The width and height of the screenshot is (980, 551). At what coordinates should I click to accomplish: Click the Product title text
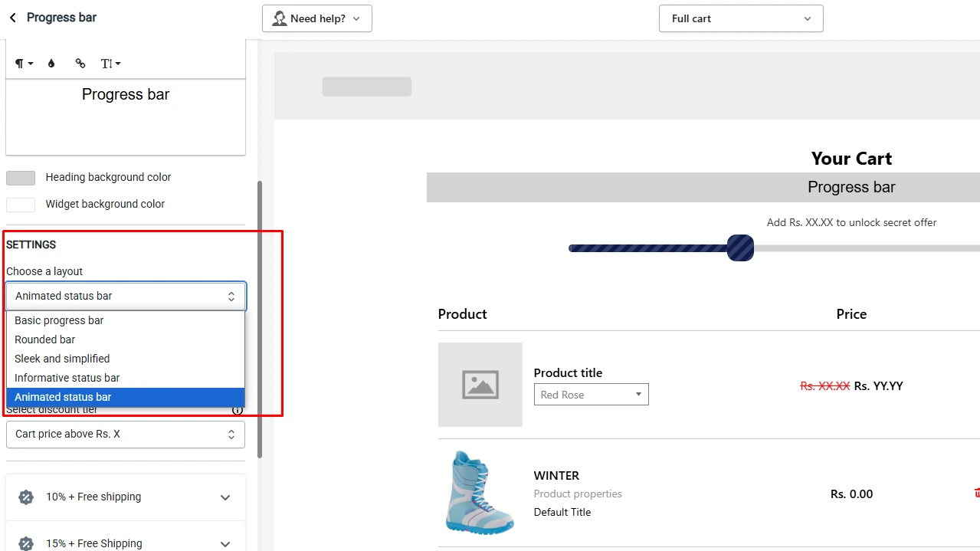568,372
